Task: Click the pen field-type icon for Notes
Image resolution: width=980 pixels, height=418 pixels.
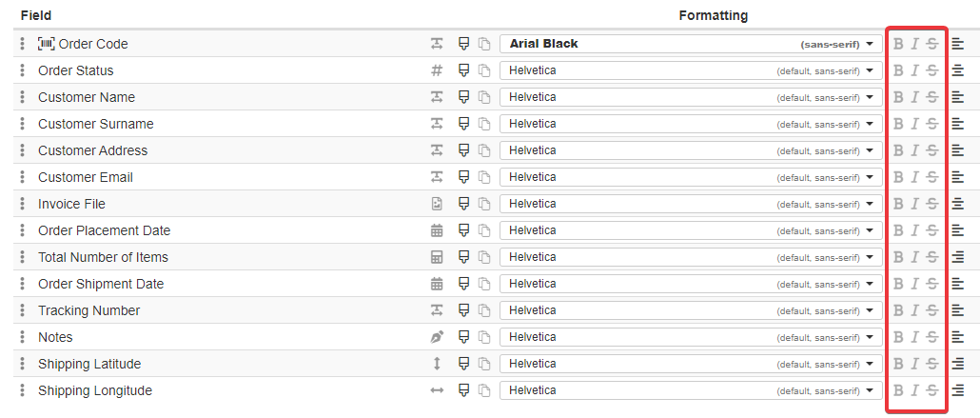Action: pyautogui.click(x=437, y=337)
